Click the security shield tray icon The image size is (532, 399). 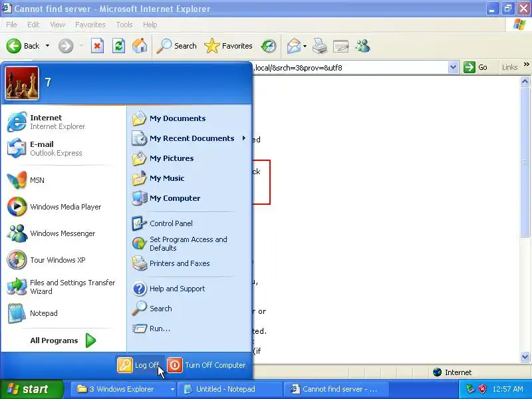tap(482, 389)
